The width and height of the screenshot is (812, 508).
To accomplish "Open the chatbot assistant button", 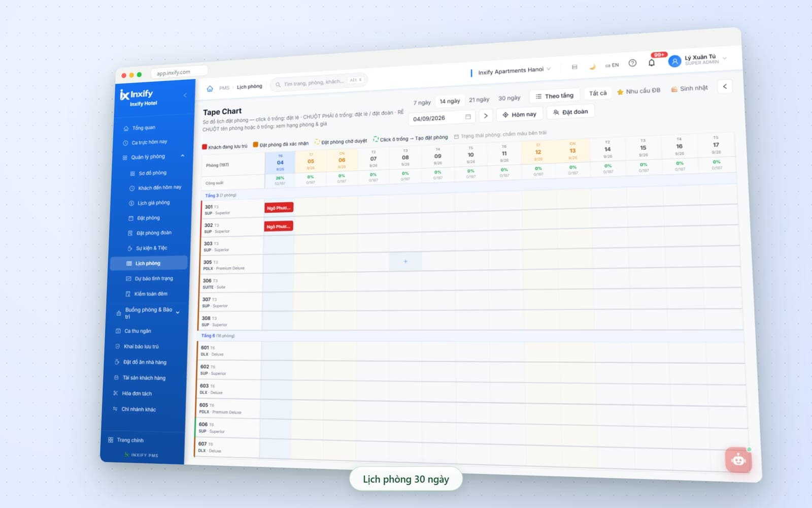I will [738, 460].
